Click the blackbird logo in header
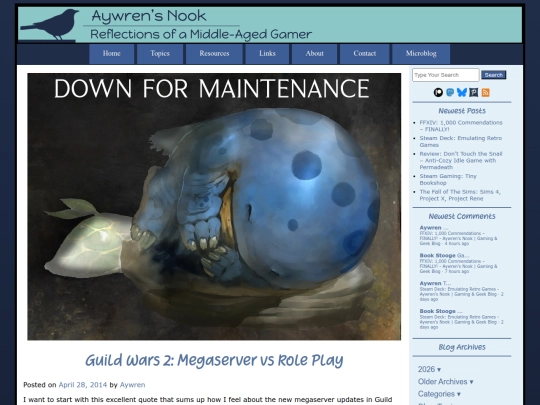 point(50,25)
